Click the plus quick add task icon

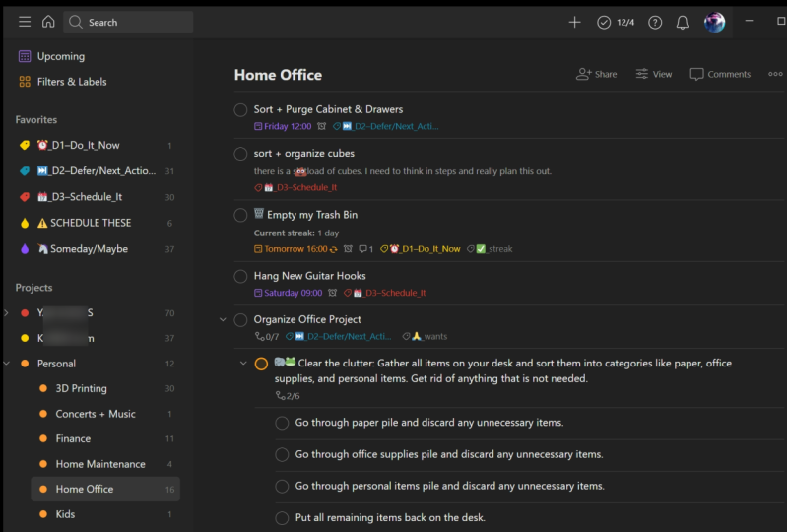coord(574,22)
